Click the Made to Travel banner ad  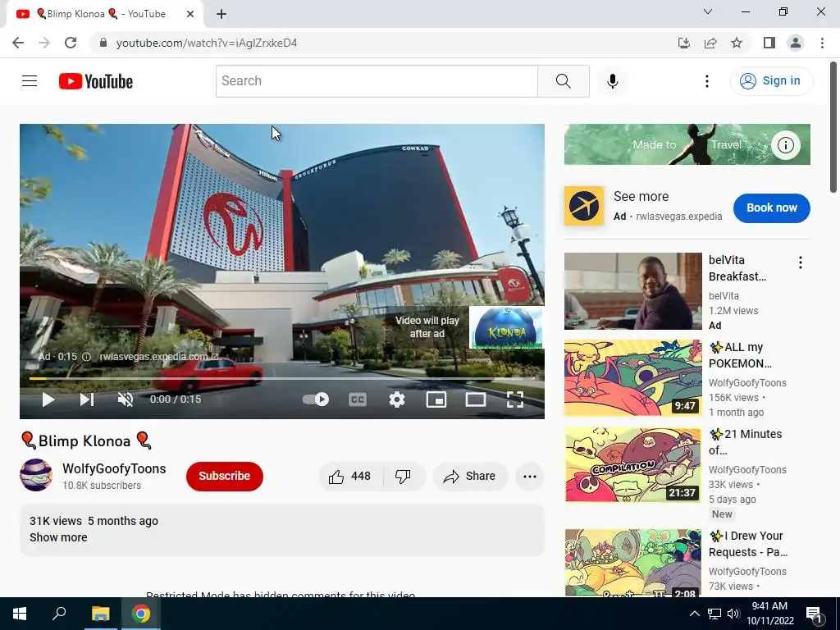[x=687, y=144]
